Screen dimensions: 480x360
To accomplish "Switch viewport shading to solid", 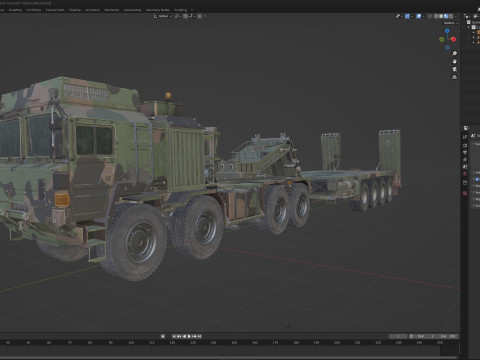I will 441,16.
